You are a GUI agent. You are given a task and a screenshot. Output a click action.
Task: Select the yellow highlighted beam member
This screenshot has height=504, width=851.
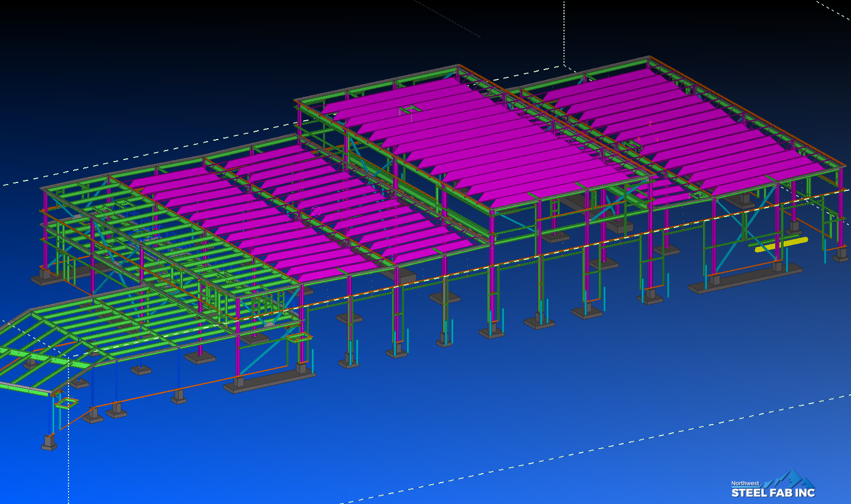pos(781,244)
